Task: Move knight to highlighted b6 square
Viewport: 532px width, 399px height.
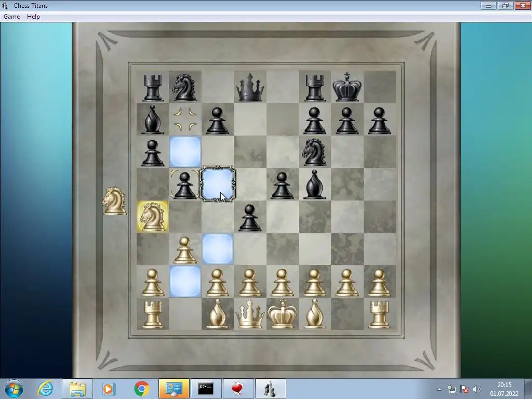Action: coord(185,152)
